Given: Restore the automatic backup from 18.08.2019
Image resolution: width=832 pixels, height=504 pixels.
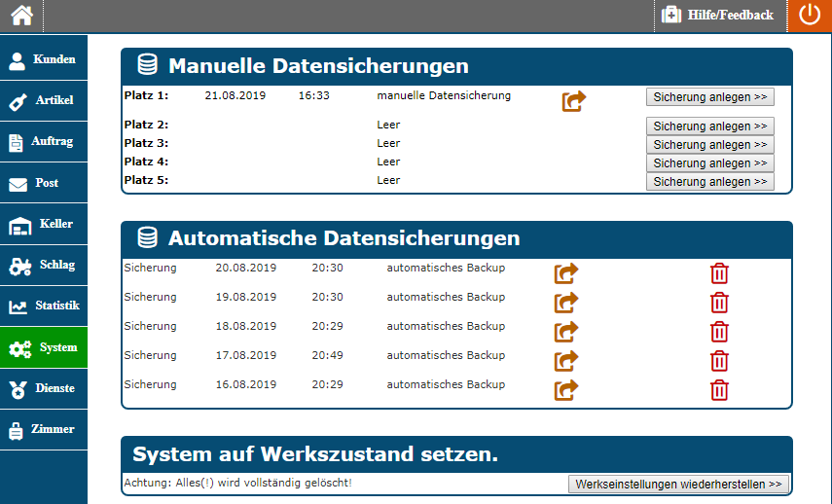Looking at the screenshot, I should (x=566, y=332).
